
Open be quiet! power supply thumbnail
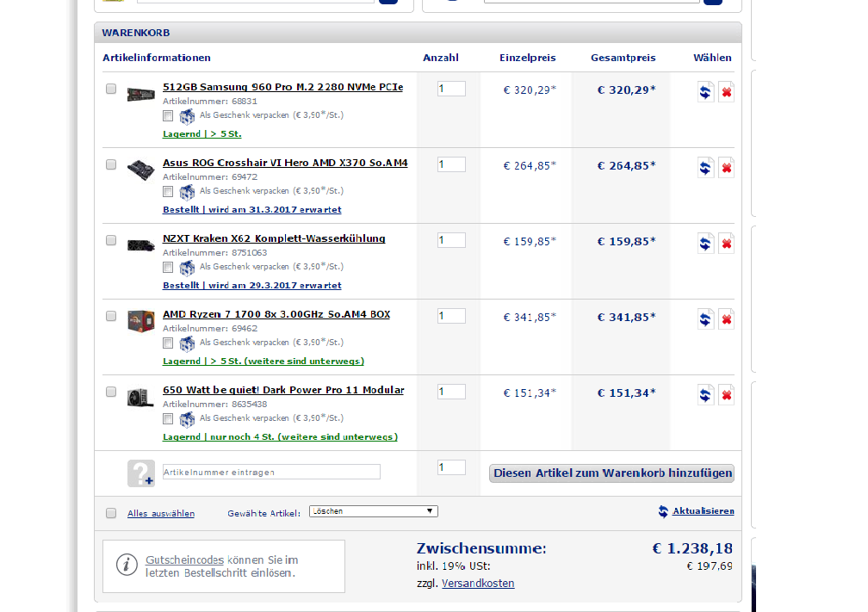point(140,398)
